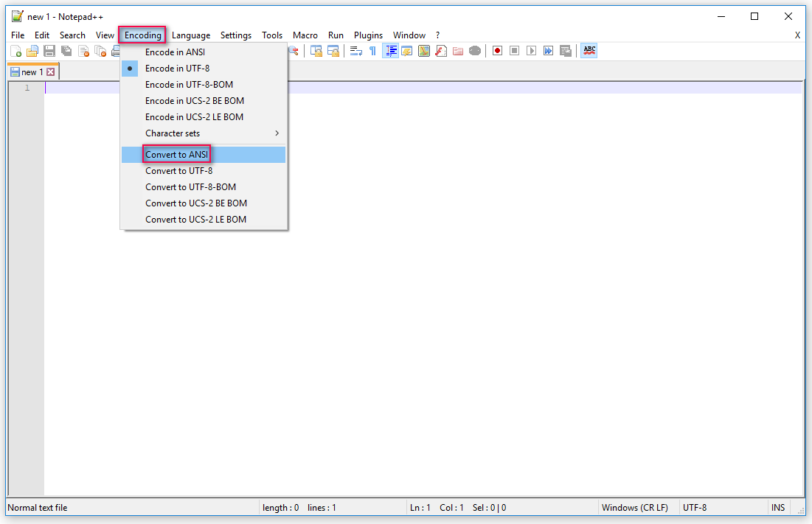Click Run Macro Multiple Times icon
The width and height of the screenshot is (812, 524).
[x=549, y=51]
